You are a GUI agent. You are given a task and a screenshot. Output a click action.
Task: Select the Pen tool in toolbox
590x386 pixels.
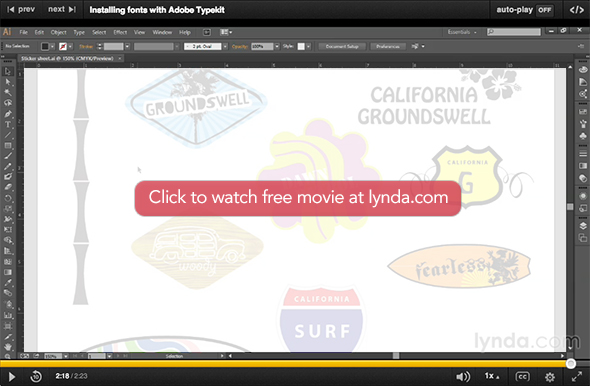tap(8, 114)
